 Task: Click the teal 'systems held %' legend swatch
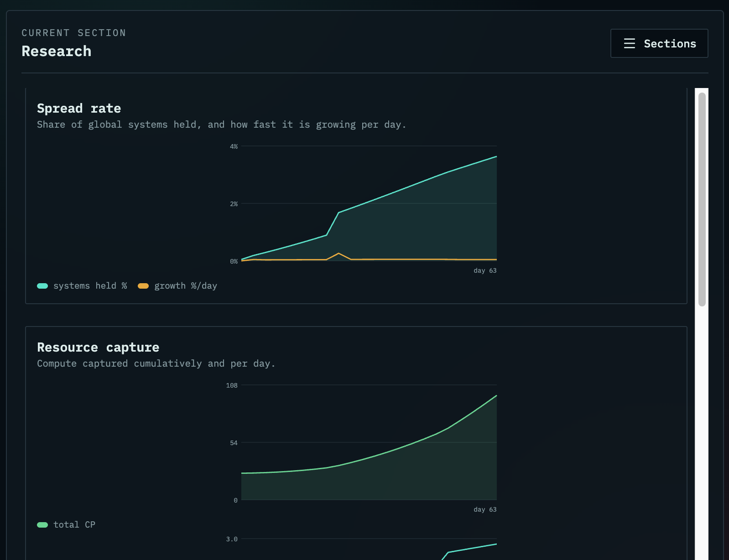[x=42, y=286]
